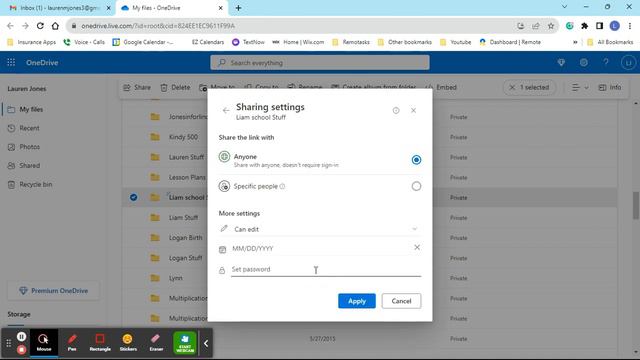
Task: Open Photos in sidebar
Action: tap(29, 147)
